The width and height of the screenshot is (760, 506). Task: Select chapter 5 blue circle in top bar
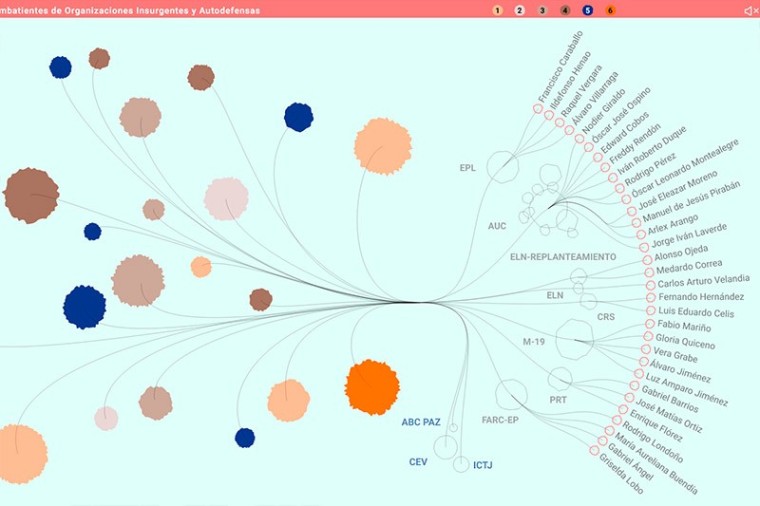coord(588,10)
